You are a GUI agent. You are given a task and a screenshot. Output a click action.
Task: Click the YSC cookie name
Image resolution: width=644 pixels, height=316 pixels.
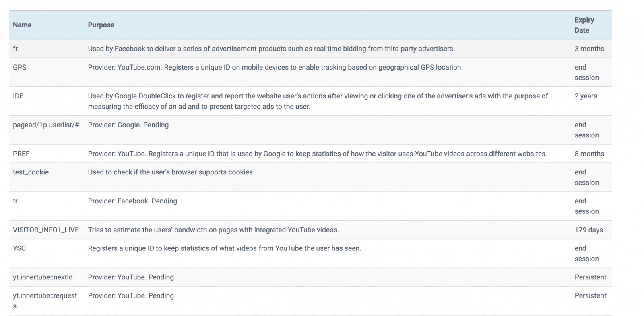19,248
